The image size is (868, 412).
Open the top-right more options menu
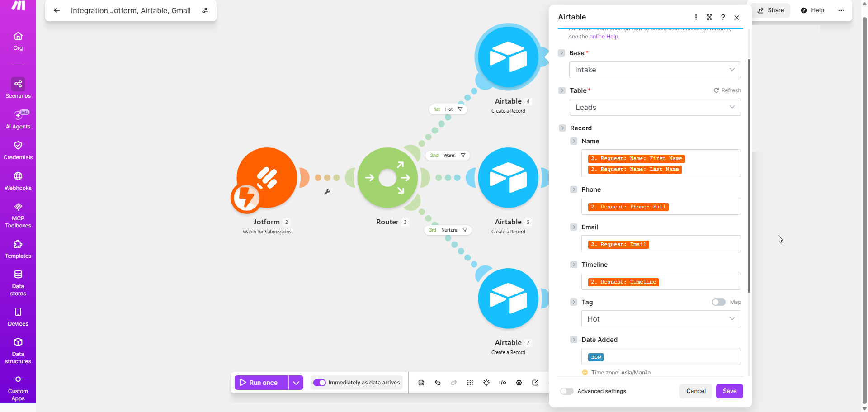841,10
